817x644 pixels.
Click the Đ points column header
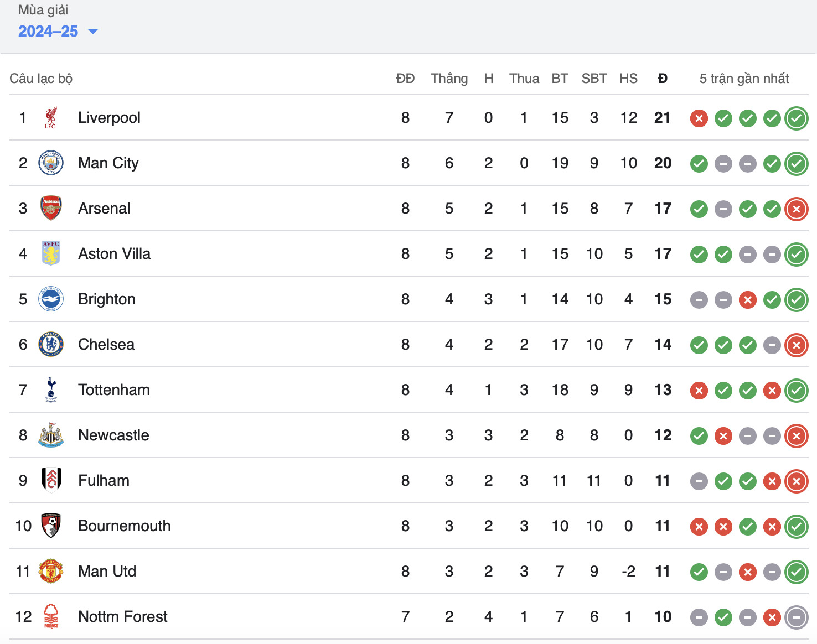[x=663, y=79]
